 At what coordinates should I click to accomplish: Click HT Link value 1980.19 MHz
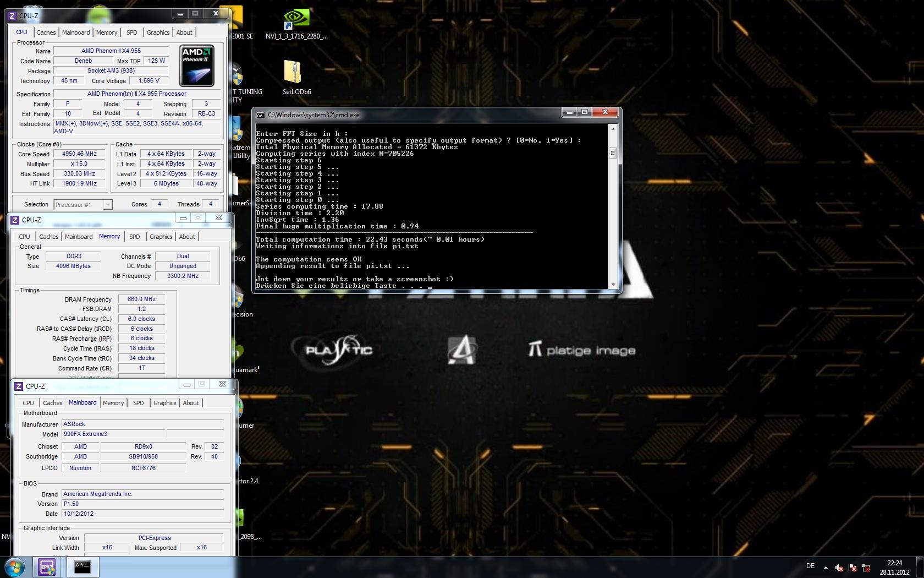click(79, 184)
